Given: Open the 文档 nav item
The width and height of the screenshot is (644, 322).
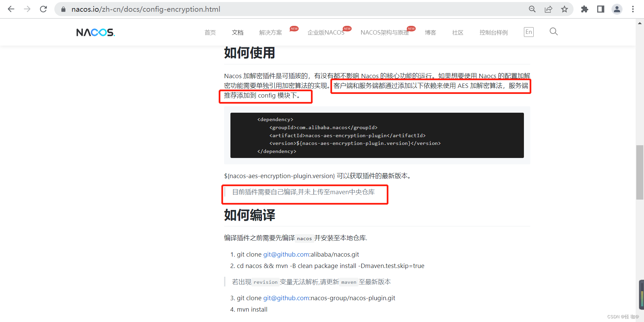Looking at the screenshot, I should 237,33.
